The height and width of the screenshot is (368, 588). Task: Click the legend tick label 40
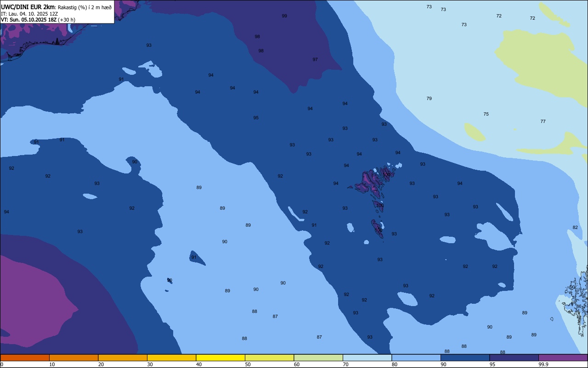[x=199, y=364]
